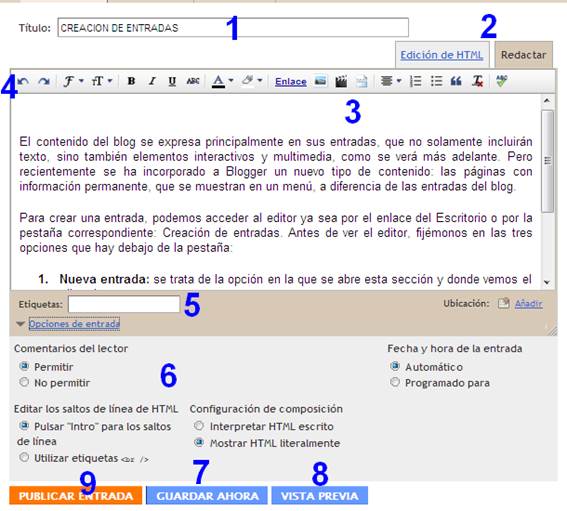Switch to the Edición de HTML tab
The height and width of the screenshot is (511, 567).
click(x=442, y=55)
